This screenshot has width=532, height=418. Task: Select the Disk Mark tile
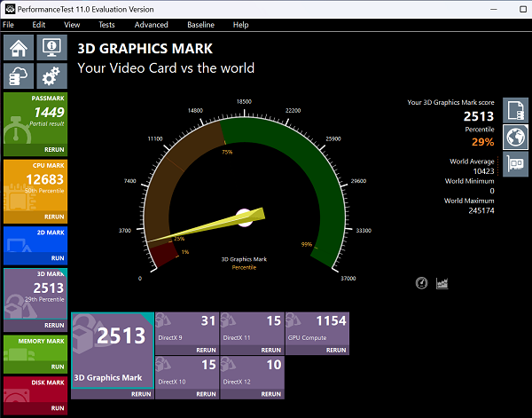tap(35, 390)
